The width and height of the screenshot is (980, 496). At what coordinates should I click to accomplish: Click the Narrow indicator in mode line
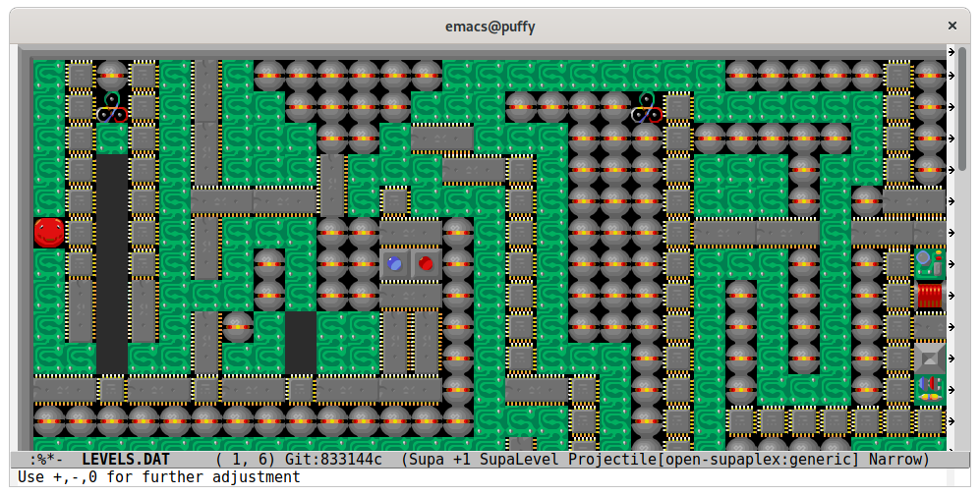tap(895, 460)
